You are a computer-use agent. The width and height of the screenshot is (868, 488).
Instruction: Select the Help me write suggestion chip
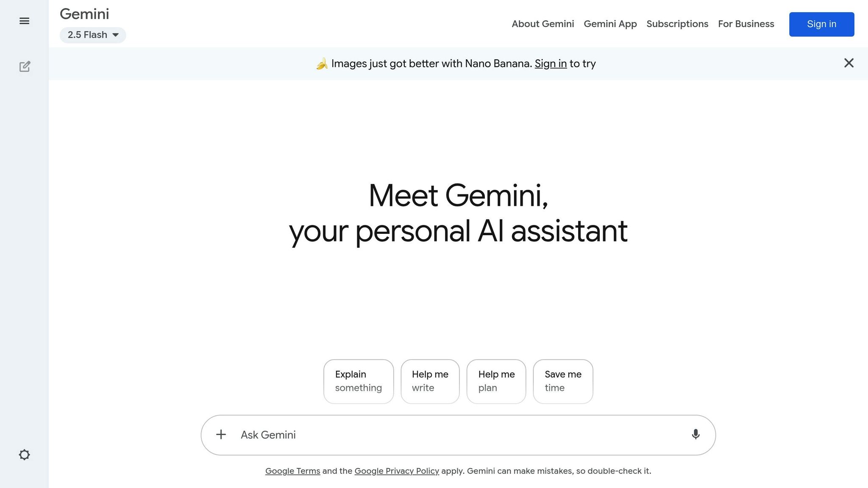click(x=430, y=381)
